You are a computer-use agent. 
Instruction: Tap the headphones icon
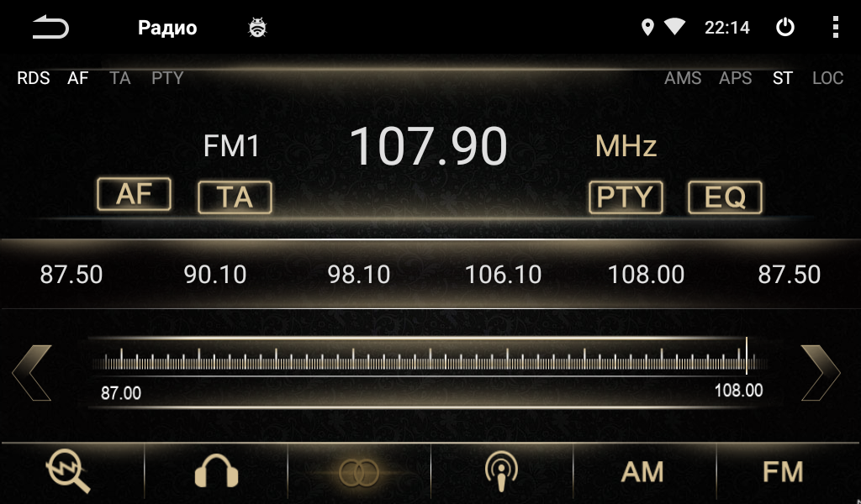pyautogui.click(x=216, y=472)
